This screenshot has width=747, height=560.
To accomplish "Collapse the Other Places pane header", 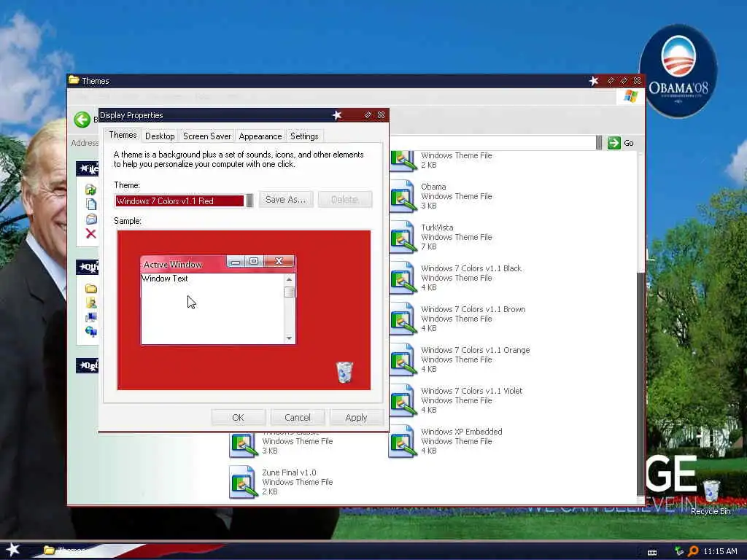I will [x=88, y=267].
